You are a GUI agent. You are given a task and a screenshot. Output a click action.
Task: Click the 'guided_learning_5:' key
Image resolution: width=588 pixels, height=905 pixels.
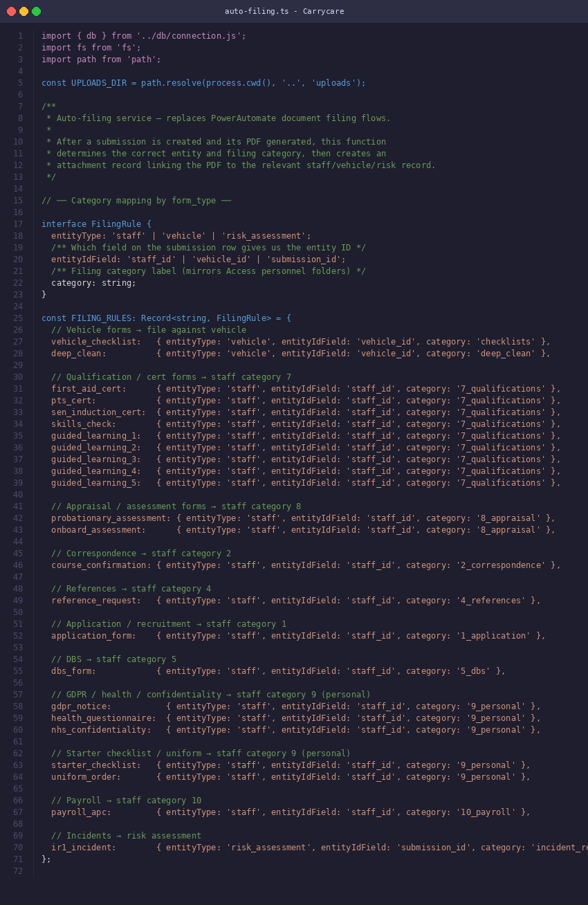tap(96, 482)
